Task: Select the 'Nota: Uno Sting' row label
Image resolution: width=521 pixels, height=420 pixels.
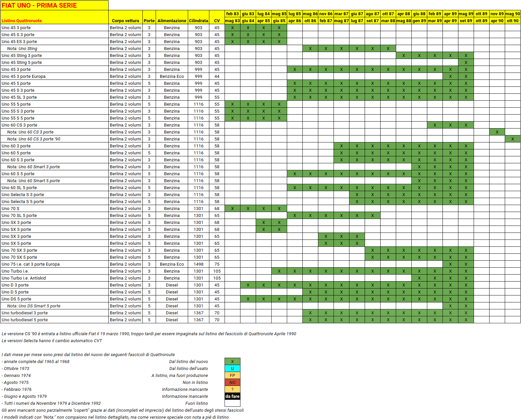Action: point(54,48)
